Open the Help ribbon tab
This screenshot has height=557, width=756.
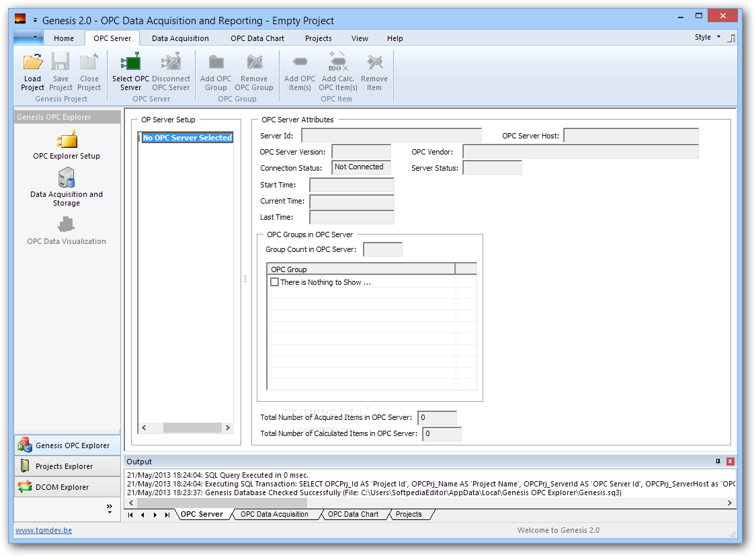395,38
